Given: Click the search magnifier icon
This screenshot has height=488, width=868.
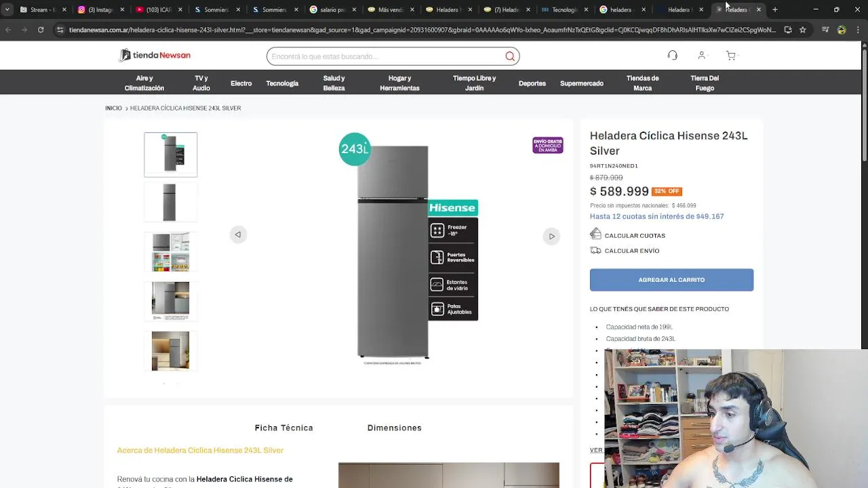Looking at the screenshot, I should click(510, 56).
